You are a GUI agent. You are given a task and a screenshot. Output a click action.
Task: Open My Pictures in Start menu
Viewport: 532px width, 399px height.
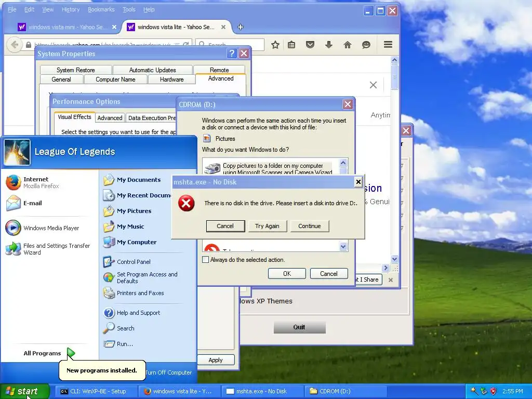tap(127, 211)
